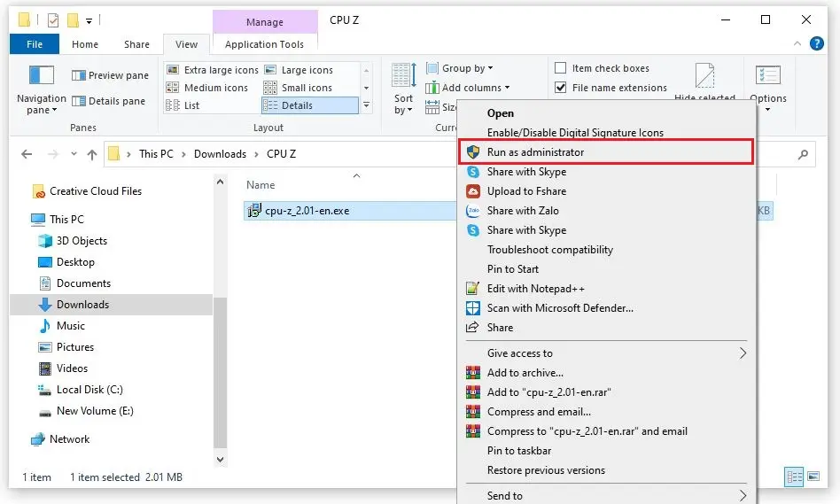Click the search magnifier icon
Image resolution: width=840 pixels, height=504 pixels.
tap(803, 154)
